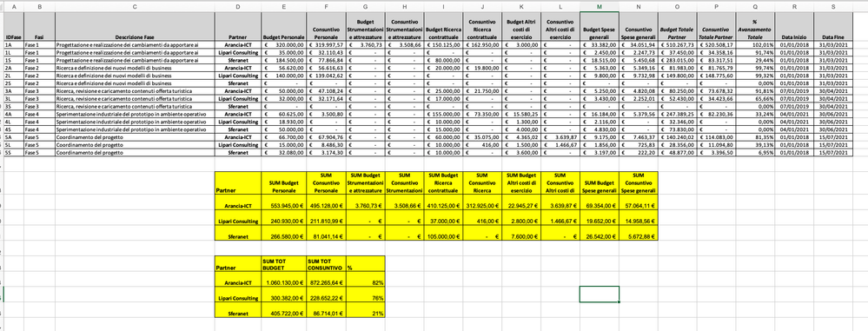Select the IDFase cell 1A
The height and width of the screenshot is (331, 868).
tap(13, 44)
